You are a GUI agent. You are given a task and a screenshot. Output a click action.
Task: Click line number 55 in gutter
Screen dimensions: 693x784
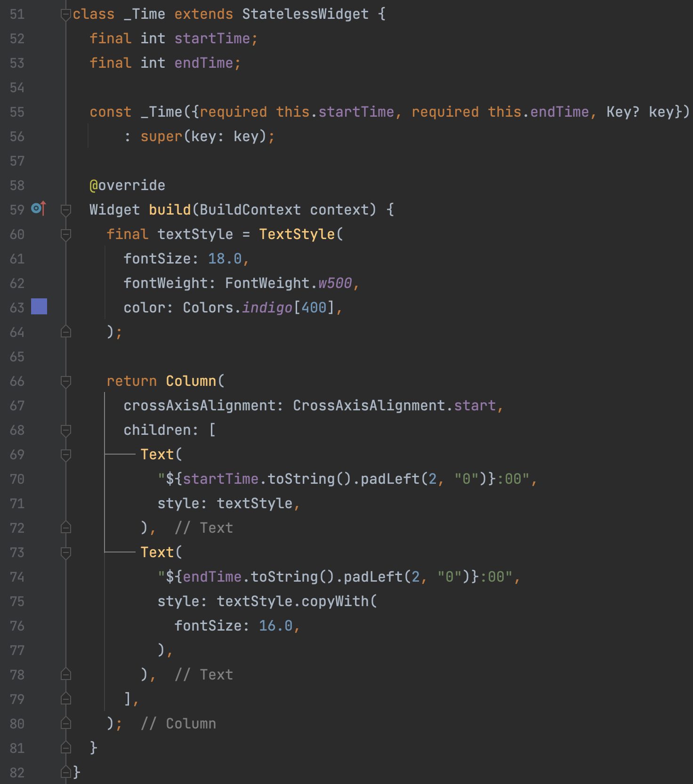pyautogui.click(x=17, y=112)
